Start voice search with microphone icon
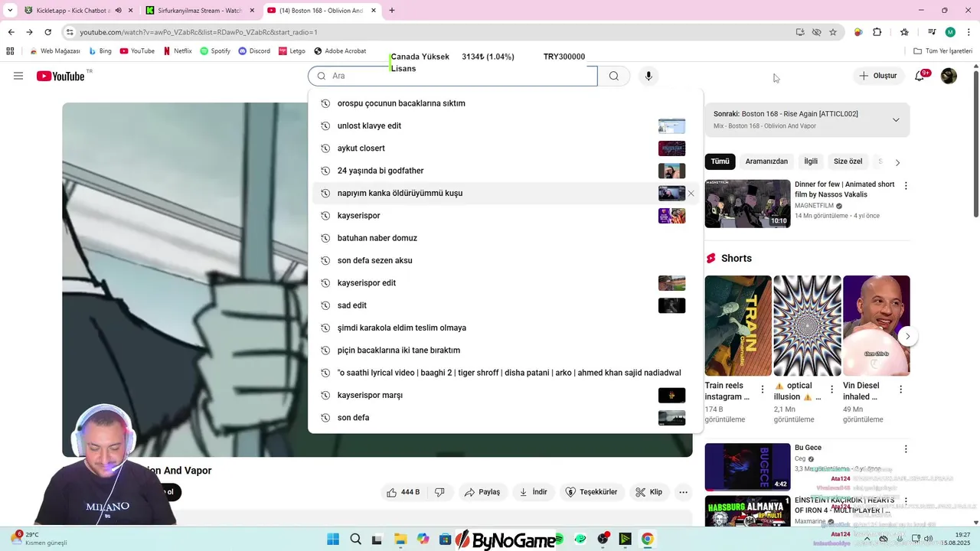The height and width of the screenshot is (551, 980). 648,76
